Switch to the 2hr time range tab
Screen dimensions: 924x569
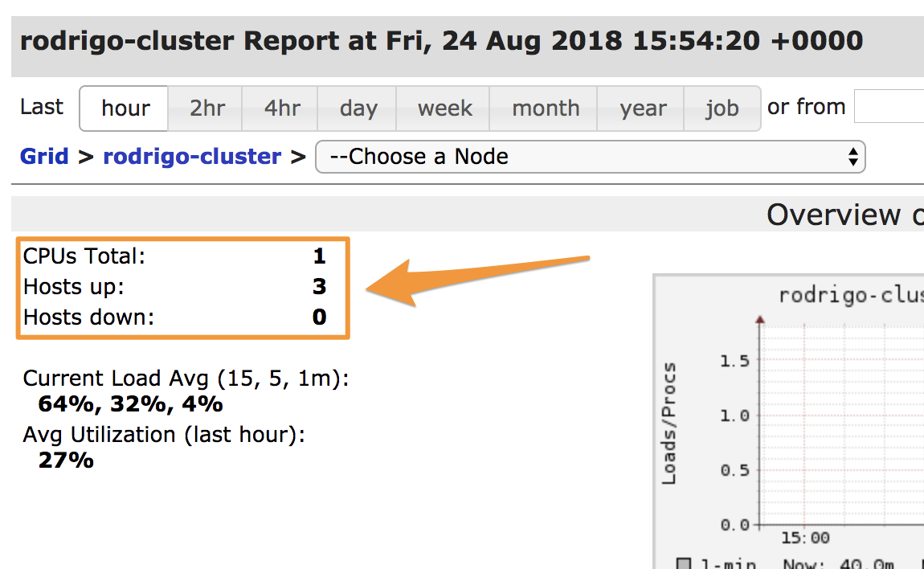(x=206, y=108)
